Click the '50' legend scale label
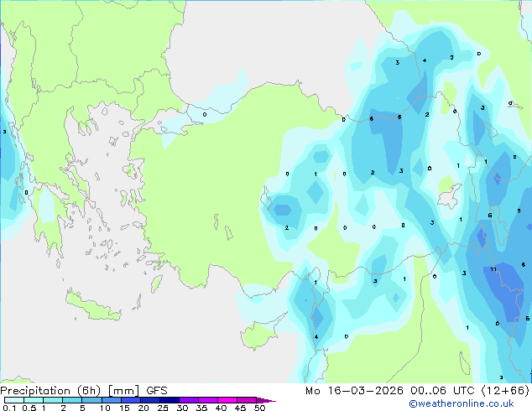The width and height of the screenshot is (532, 411). 259,408
